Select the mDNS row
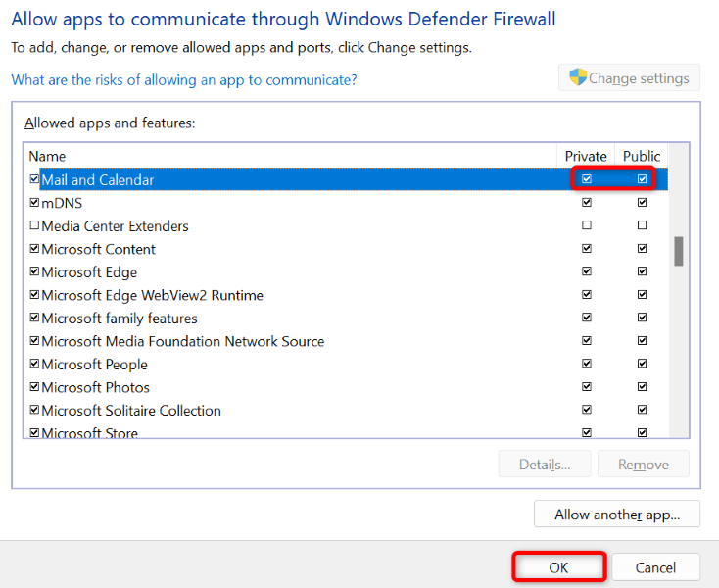 tap(346, 203)
